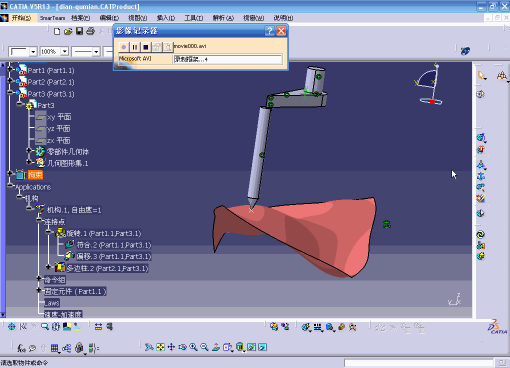Click the lock icon in bottom toolbar

click(79, 348)
